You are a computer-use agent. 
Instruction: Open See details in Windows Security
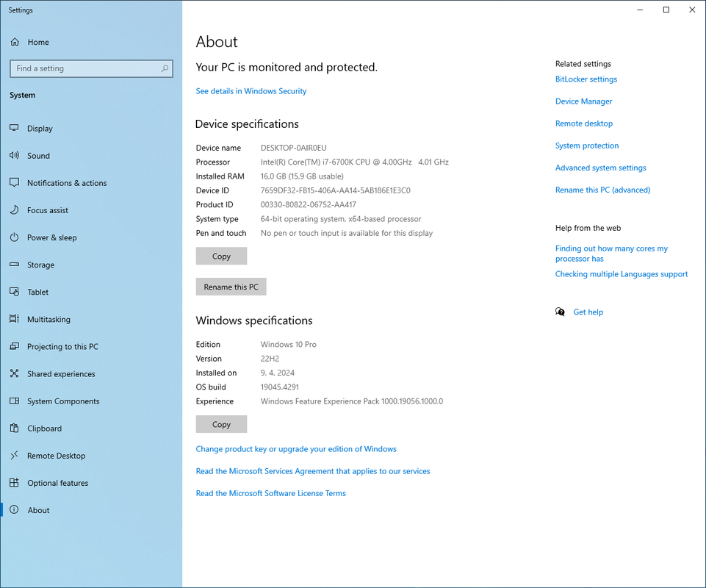[251, 91]
